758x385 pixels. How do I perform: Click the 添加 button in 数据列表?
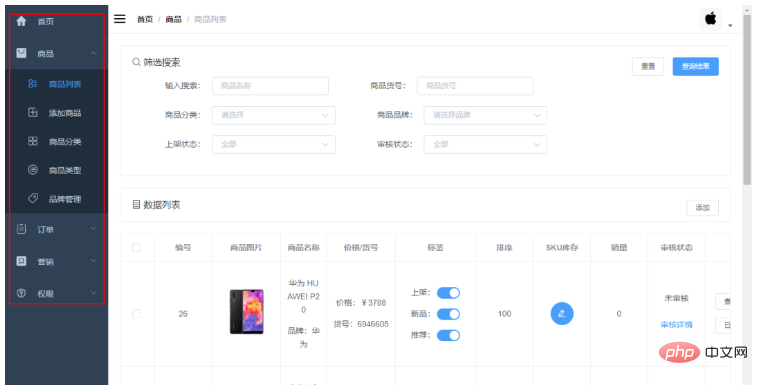point(702,207)
